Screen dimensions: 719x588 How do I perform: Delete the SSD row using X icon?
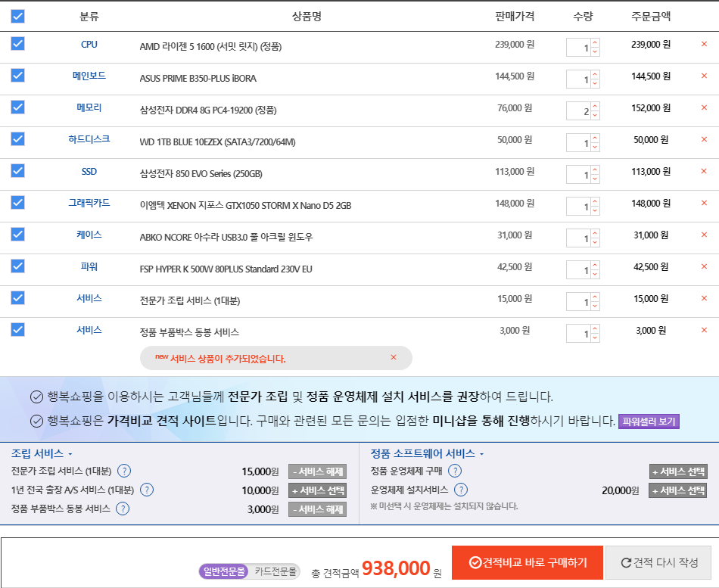coord(704,171)
